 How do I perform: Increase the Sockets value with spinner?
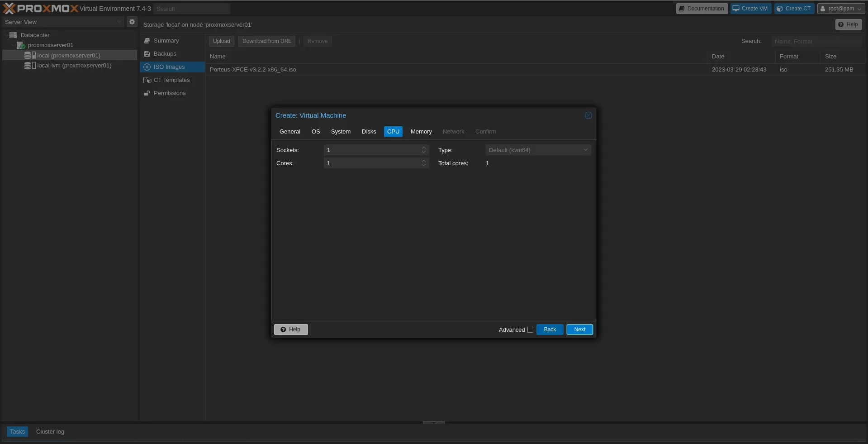tap(424, 148)
